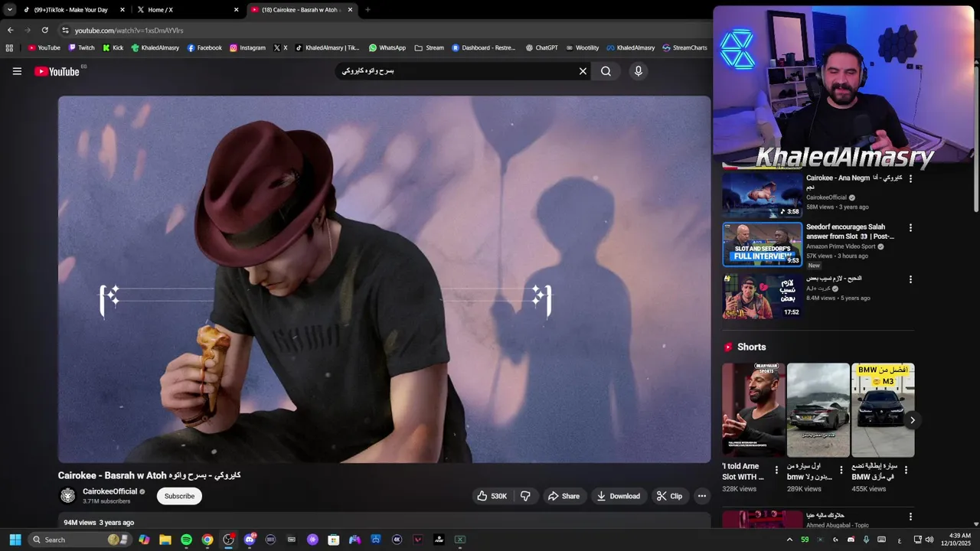Click the Download button

618,496
